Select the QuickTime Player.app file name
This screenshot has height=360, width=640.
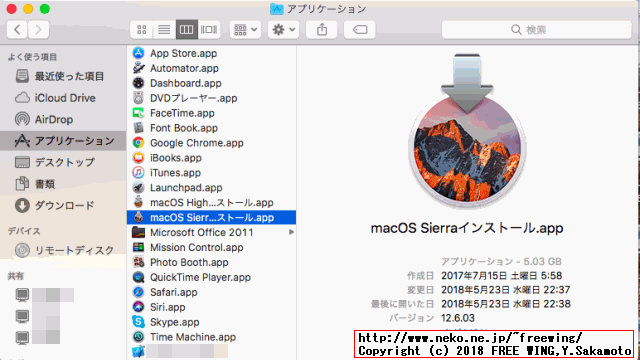200,278
